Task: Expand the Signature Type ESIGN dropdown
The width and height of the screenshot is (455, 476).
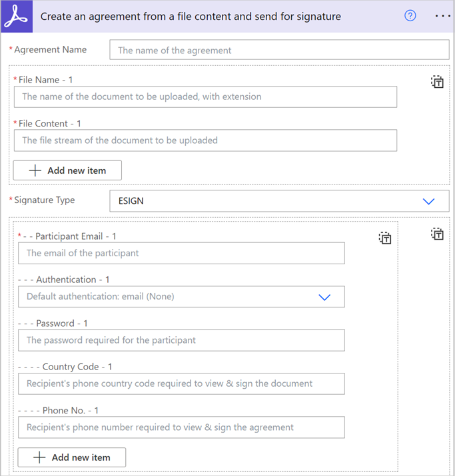Action: (x=428, y=201)
